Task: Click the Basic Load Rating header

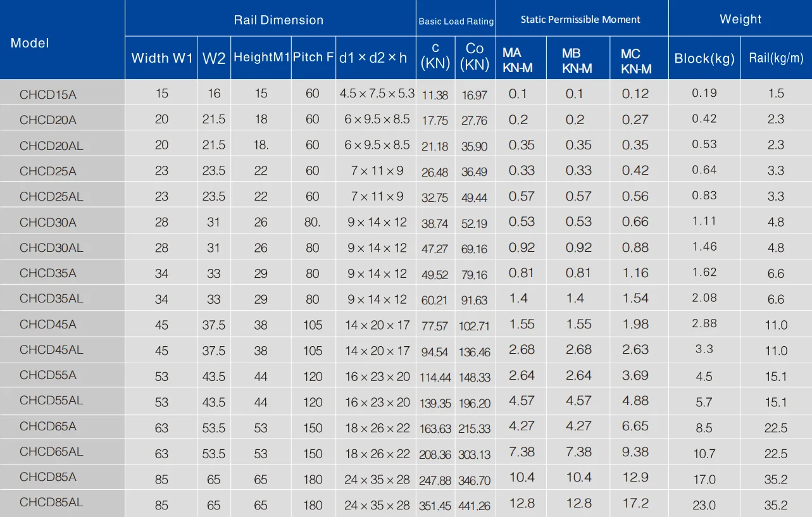Action: coord(456,21)
